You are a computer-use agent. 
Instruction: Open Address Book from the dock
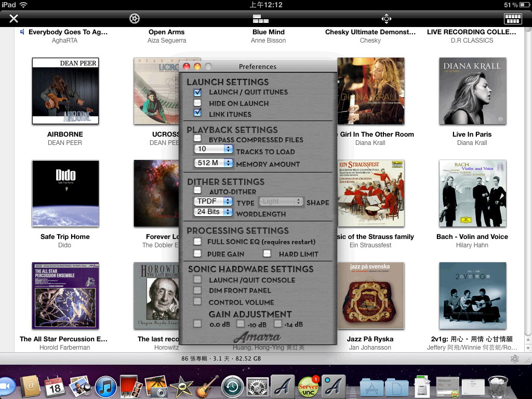[31, 387]
